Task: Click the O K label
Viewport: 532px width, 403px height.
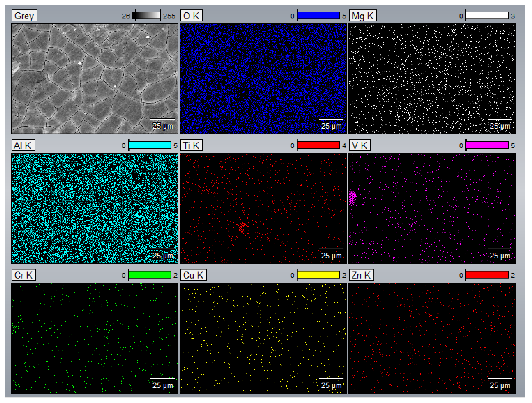Action: (191, 16)
